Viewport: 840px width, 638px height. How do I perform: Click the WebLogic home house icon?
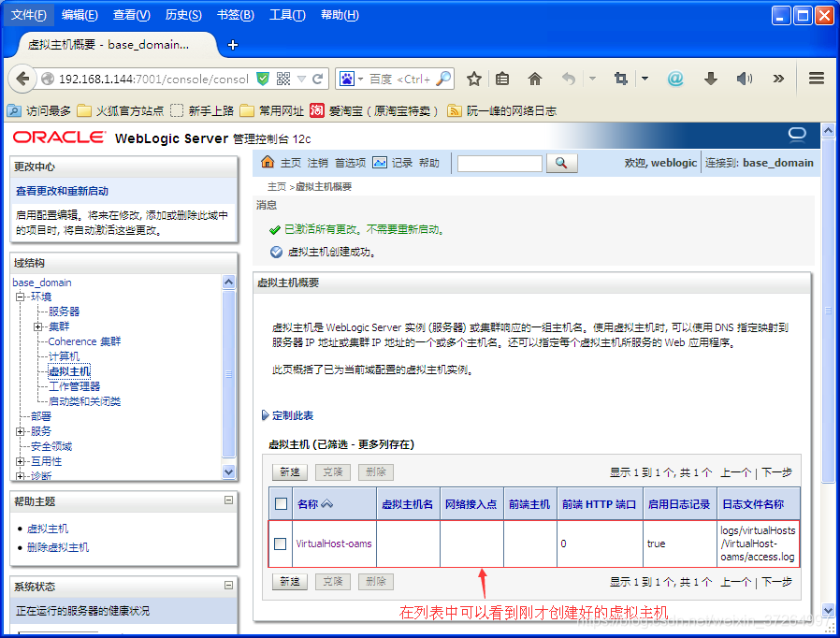click(x=268, y=162)
